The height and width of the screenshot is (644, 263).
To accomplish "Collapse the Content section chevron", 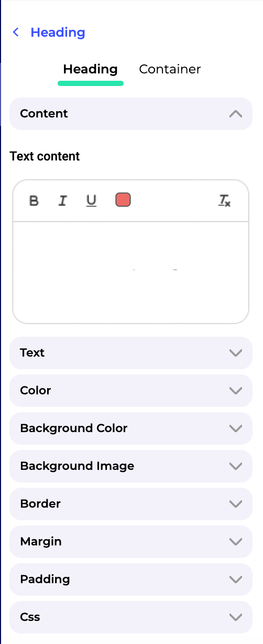I will click(x=236, y=113).
